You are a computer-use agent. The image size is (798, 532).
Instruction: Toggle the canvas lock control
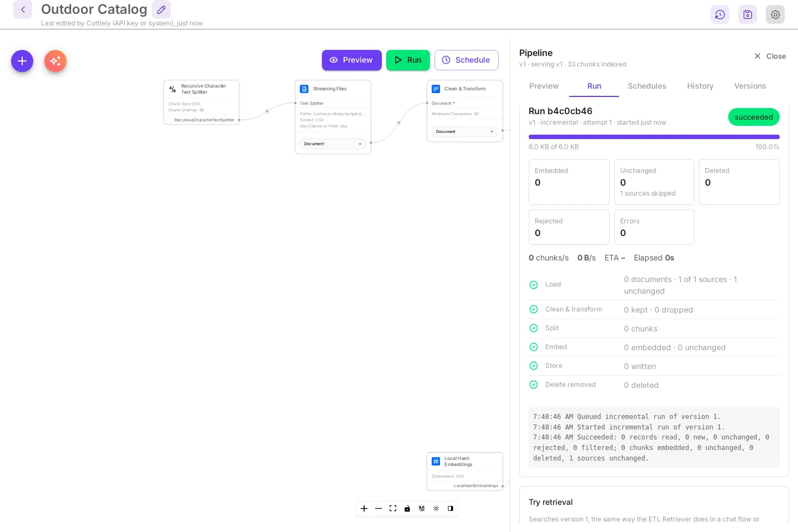click(407, 508)
